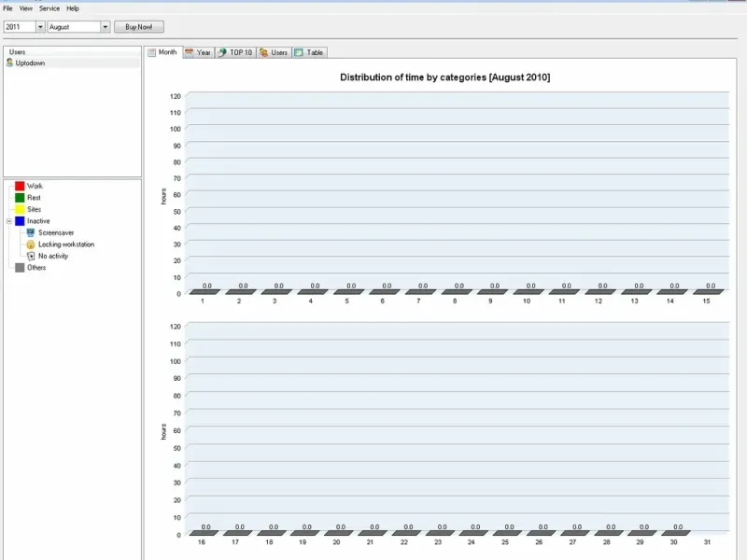Click the No activity icon
The image size is (747, 560).
click(31, 256)
